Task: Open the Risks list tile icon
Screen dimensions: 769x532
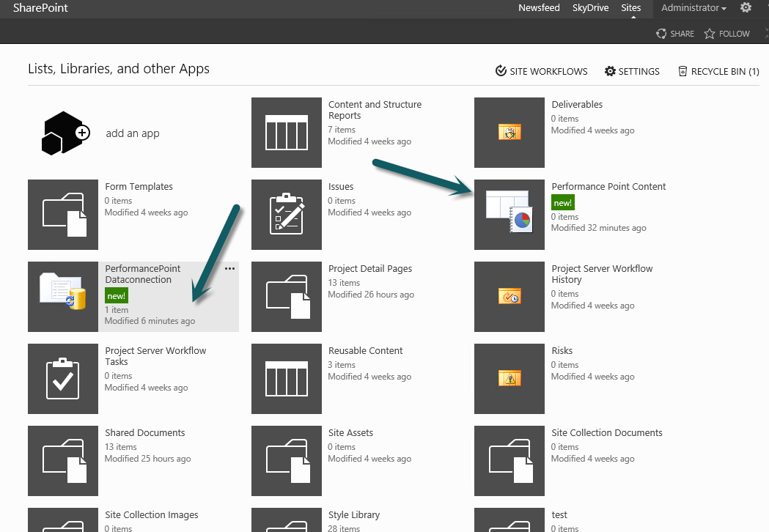Action: (x=509, y=379)
